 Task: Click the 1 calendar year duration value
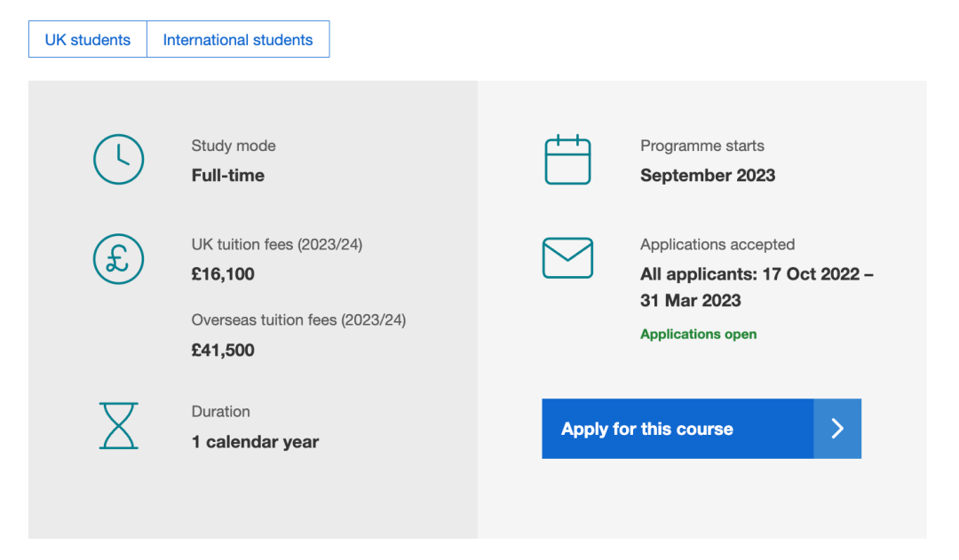click(255, 442)
